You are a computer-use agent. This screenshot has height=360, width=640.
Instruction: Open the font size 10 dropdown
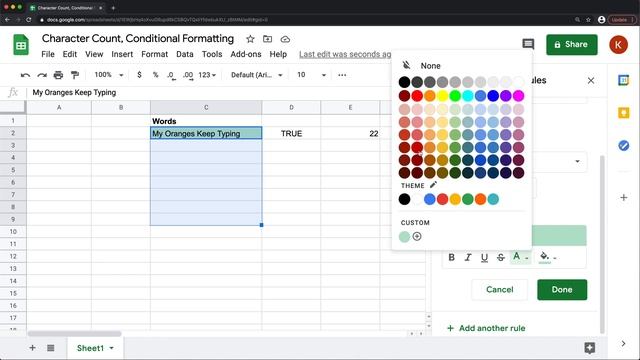311,75
